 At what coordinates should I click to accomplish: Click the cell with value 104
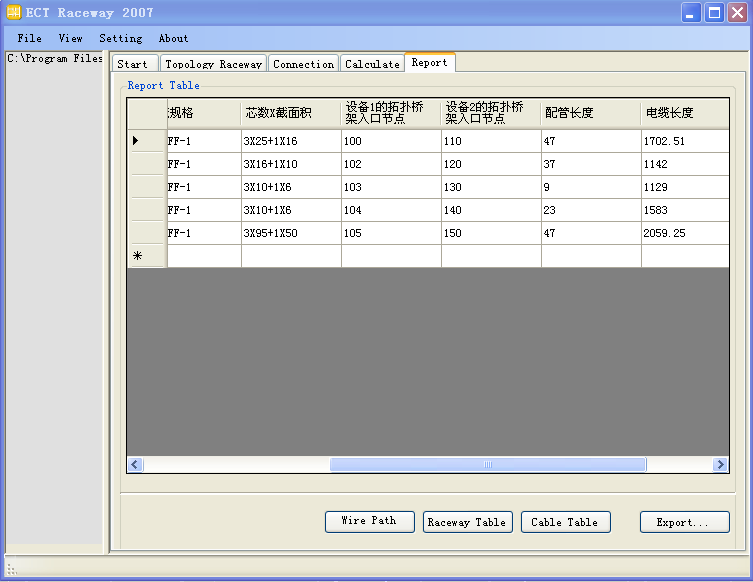(x=391, y=210)
